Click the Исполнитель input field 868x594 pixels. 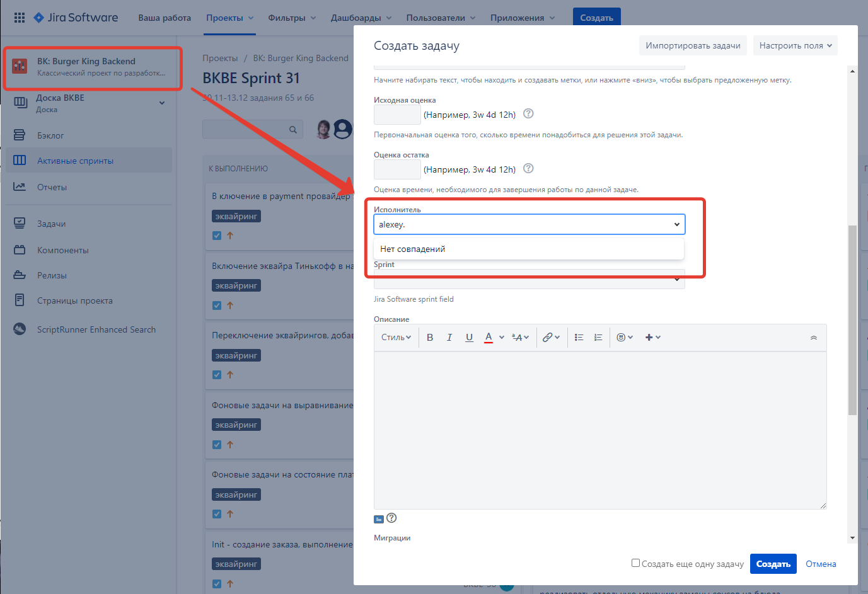(x=523, y=224)
